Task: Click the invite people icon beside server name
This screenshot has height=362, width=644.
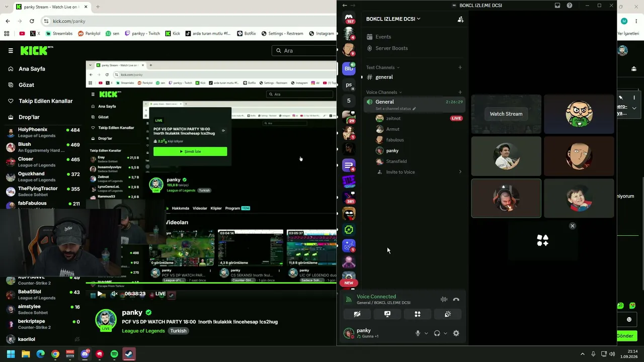Action: point(460,19)
